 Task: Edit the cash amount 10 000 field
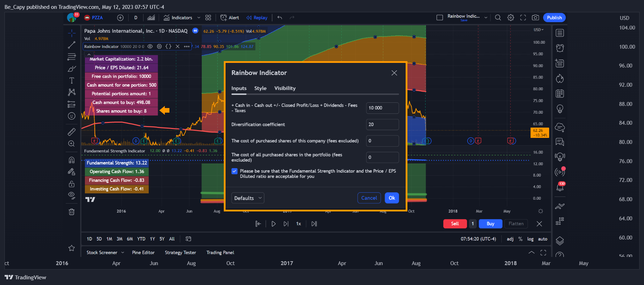[x=383, y=108]
